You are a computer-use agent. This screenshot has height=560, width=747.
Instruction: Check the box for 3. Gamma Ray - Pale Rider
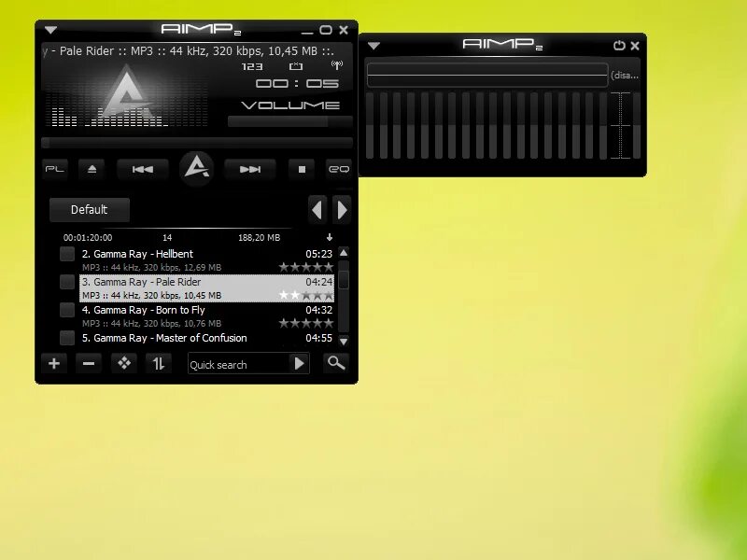[67, 282]
